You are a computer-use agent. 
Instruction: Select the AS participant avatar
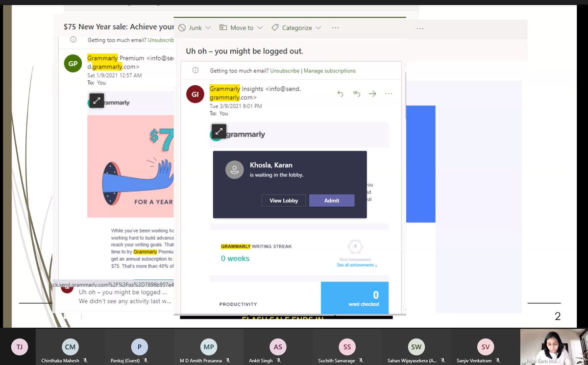(278, 347)
